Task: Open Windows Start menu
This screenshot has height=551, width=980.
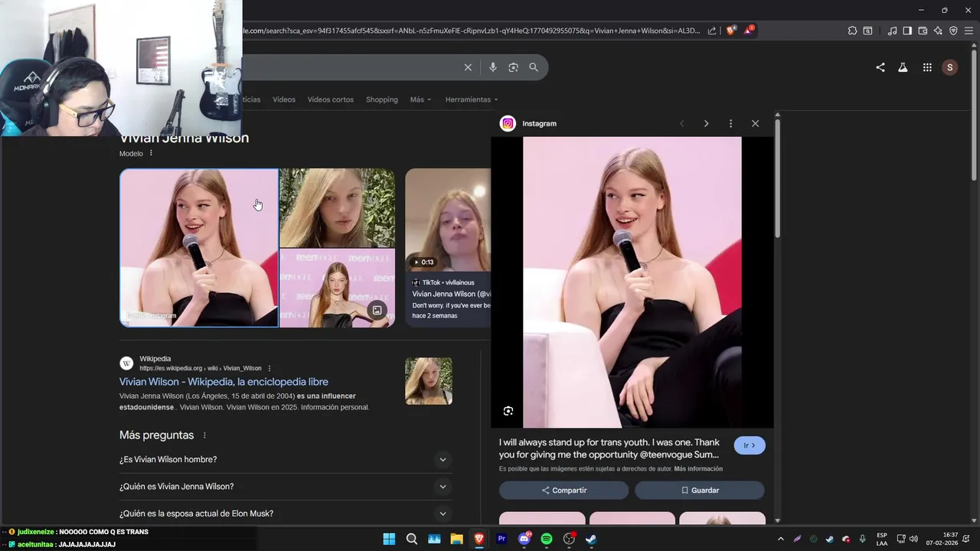Action: (389, 539)
